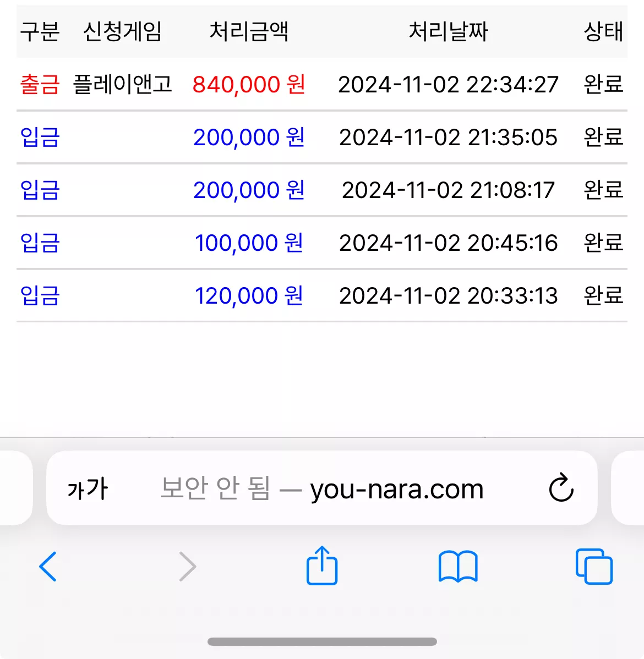Select the 100,000 원 deposit amount
Image resolution: width=644 pixels, height=659 pixels.
pyautogui.click(x=249, y=243)
